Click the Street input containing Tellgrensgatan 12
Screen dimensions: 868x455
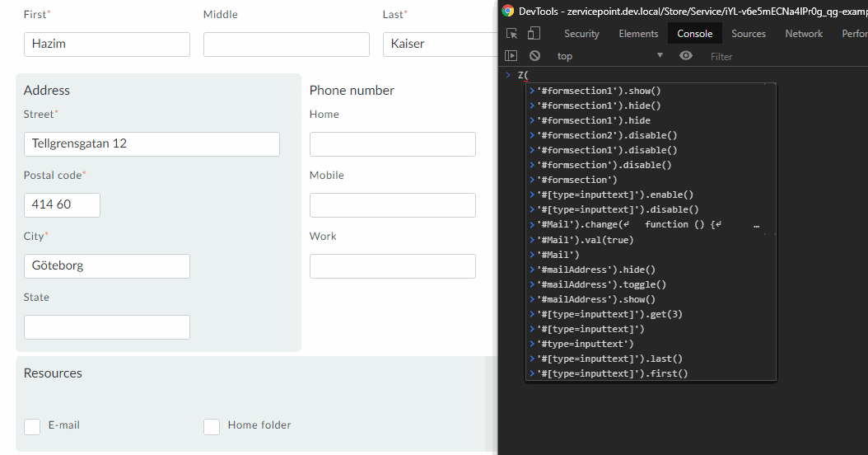coord(152,144)
